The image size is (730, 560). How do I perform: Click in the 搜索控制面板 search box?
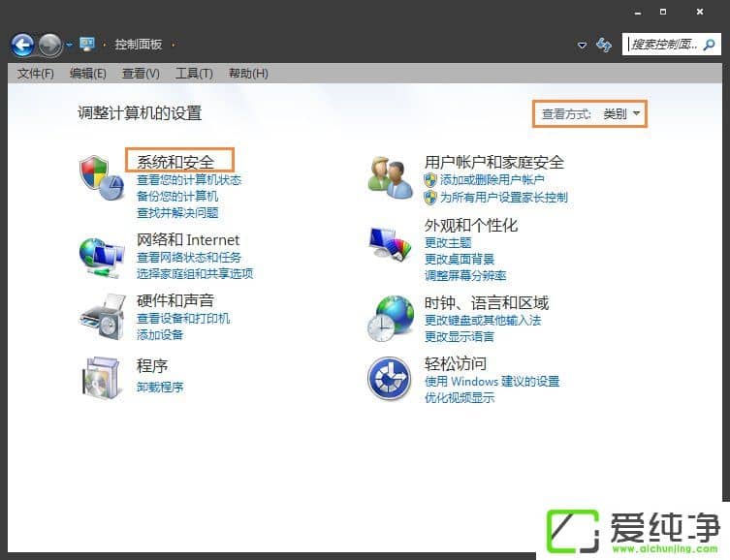click(664, 45)
